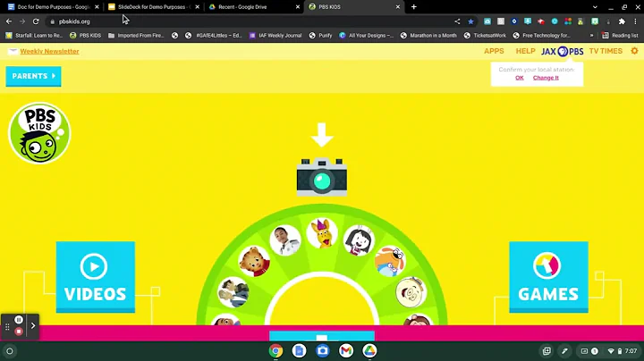Open the Imported From Firefox bookmarks folder
Image resolution: width=644 pixels, height=361 pixels.
point(136,36)
